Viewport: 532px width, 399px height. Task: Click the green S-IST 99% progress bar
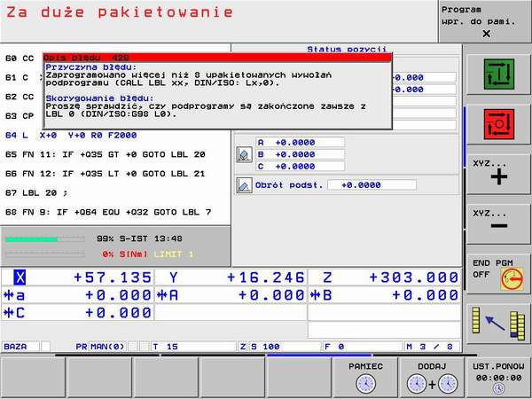coord(44,239)
